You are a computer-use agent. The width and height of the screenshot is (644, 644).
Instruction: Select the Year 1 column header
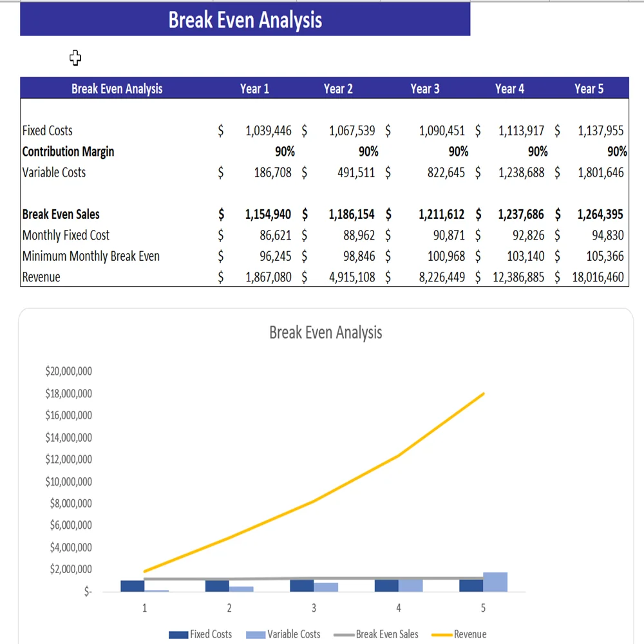pyautogui.click(x=254, y=89)
